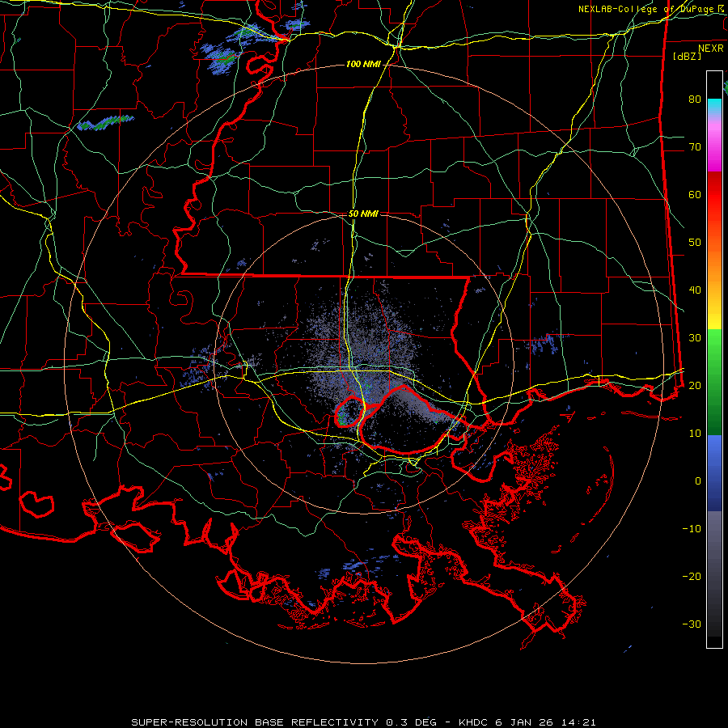728x728 pixels.
Task: Click the 80 dBZ scale value
Action: point(695,99)
